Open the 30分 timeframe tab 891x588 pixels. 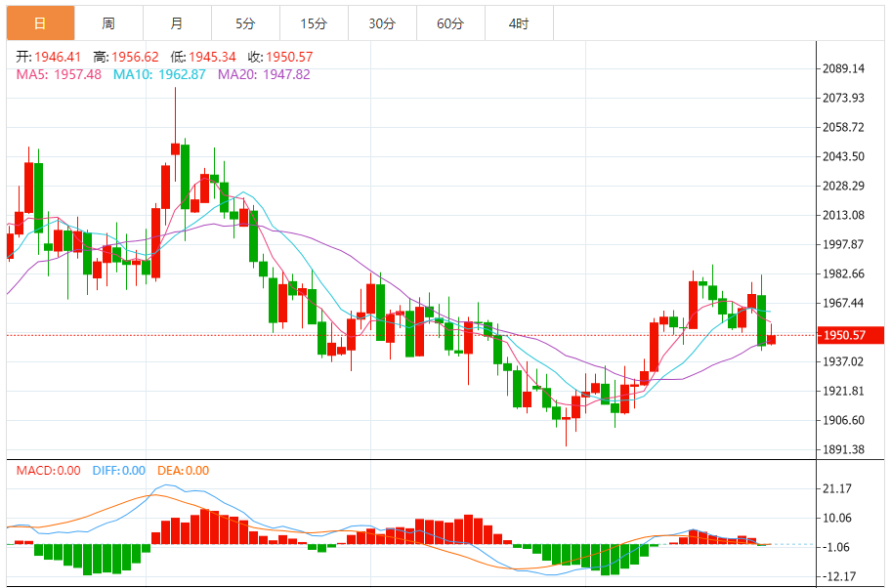click(382, 23)
